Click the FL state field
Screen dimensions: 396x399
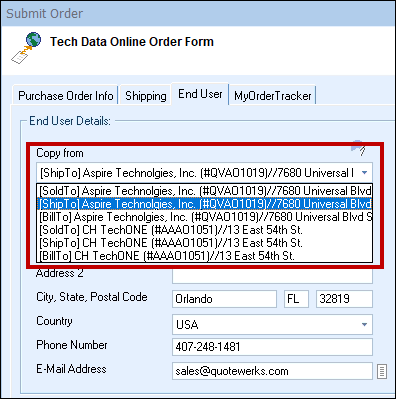[x=296, y=299]
